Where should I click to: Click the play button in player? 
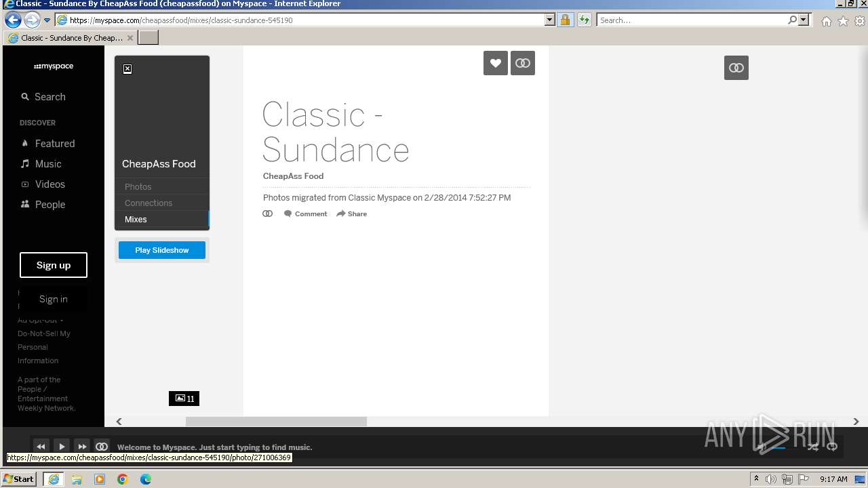[62, 447]
